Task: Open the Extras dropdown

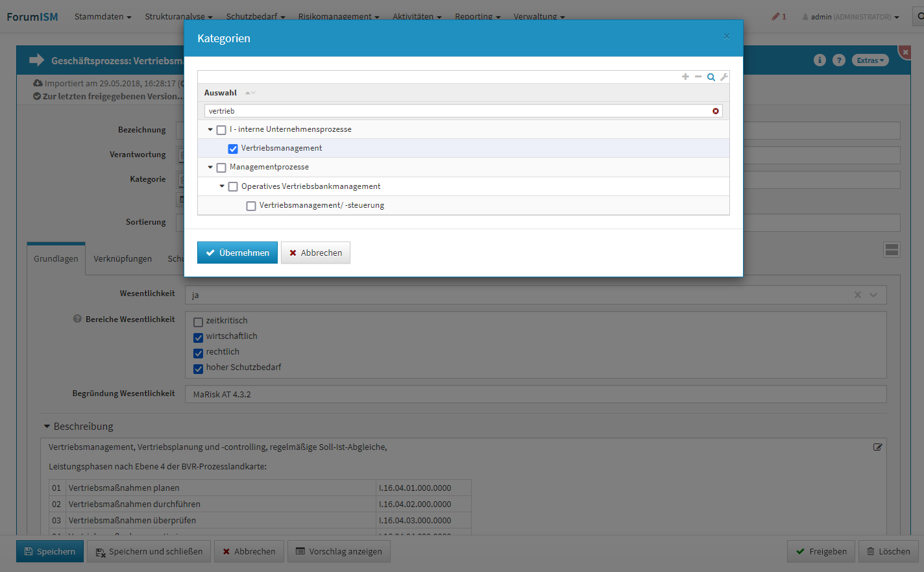Action: click(x=869, y=60)
